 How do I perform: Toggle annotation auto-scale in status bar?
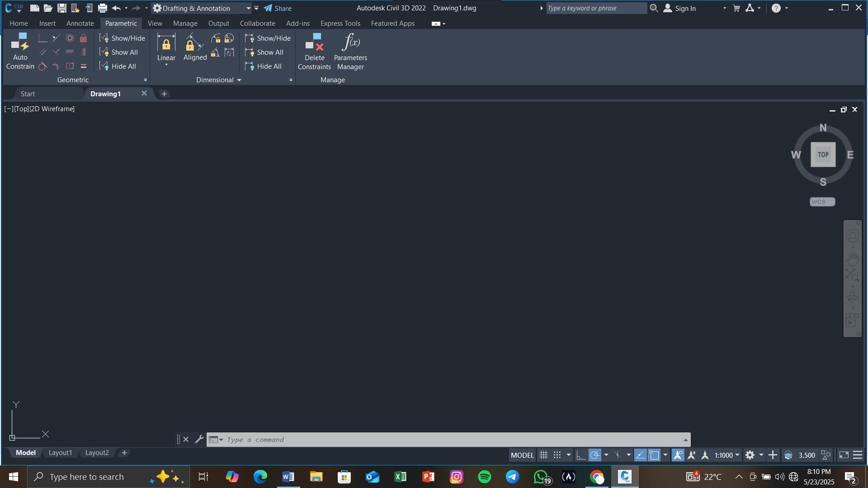click(691, 455)
